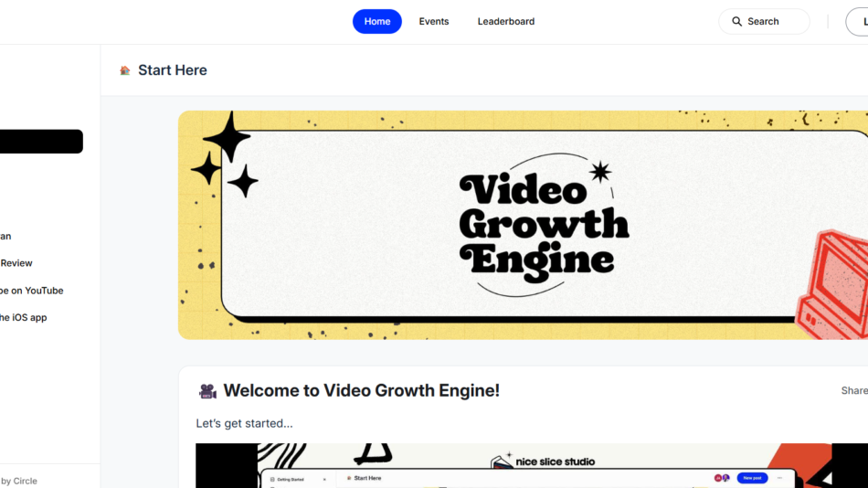The width and height of the screenshot is (868, 488).
Task: Click the by Circle footer link
Action: pos(19,481)
